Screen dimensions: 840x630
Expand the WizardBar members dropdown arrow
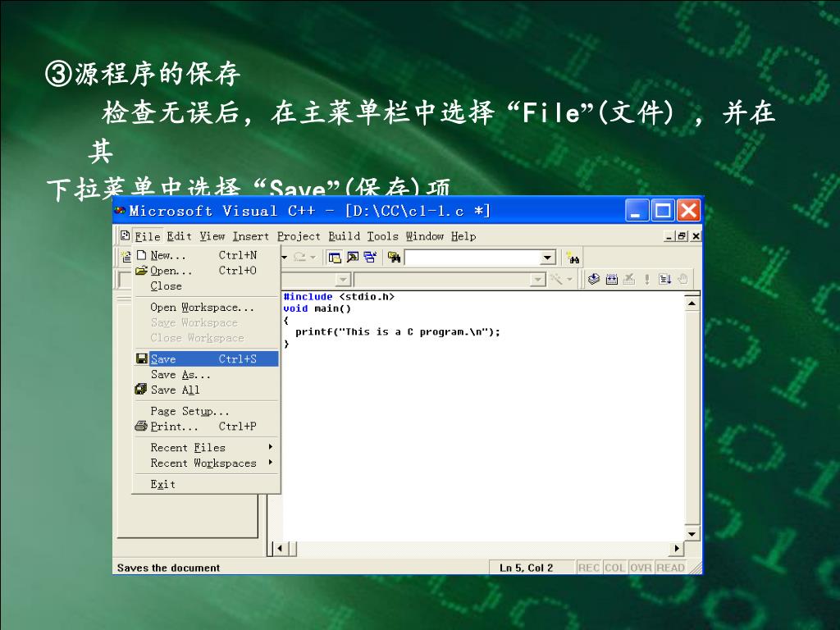point(537,279)
